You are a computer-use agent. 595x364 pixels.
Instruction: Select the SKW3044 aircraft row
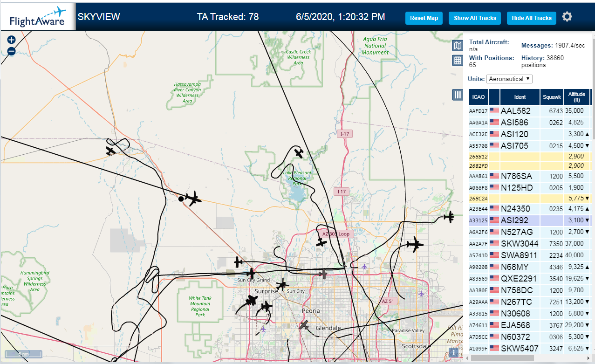[531, 244]
